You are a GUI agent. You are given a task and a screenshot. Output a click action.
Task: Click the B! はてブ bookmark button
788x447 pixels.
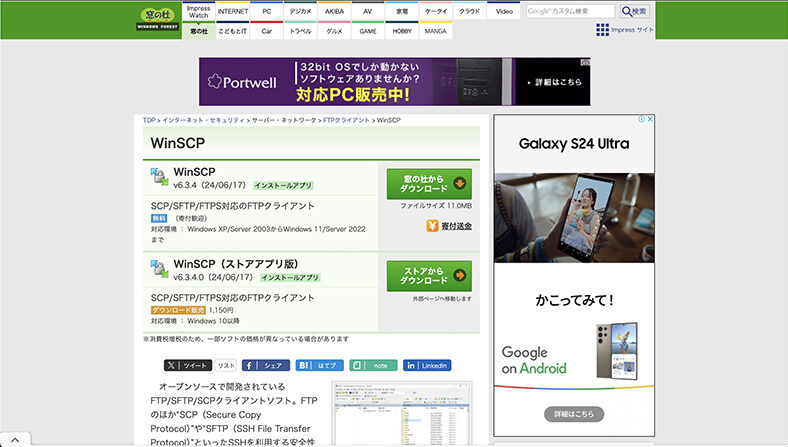pos(320,366)
